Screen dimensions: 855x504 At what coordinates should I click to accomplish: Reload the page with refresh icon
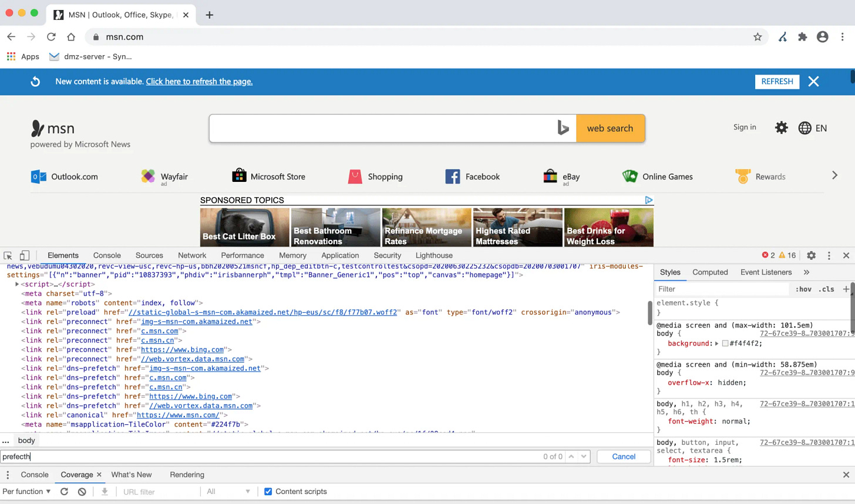point(51,37)
